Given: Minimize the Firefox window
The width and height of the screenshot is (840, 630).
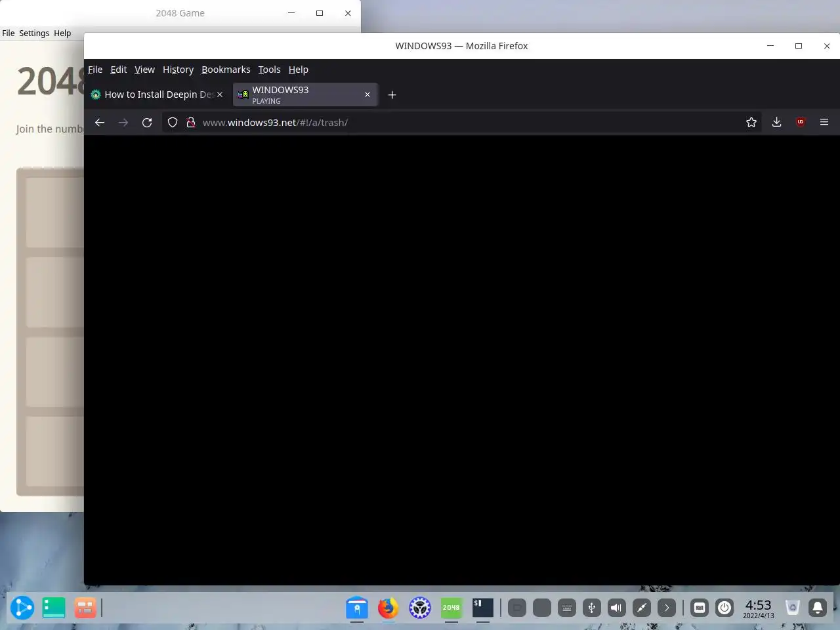Looking at the screenshot, I should tap(770, 46).
